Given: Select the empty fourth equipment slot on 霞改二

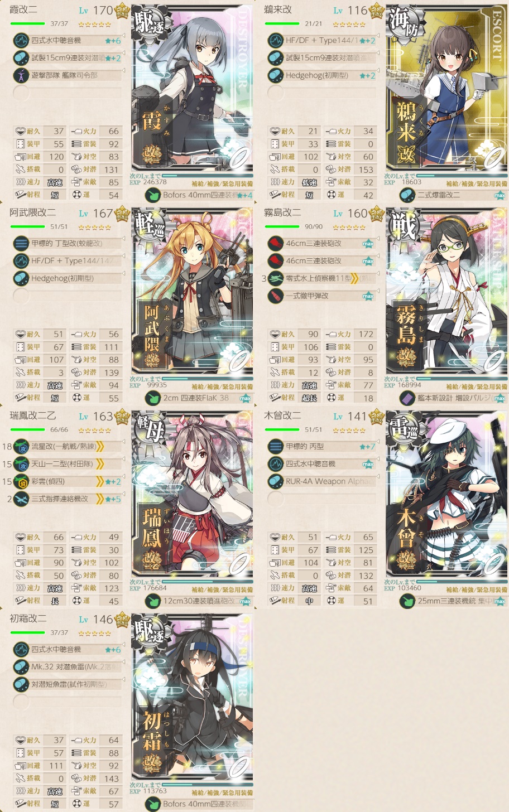Looking at the screenshot, I should [67, 92].
